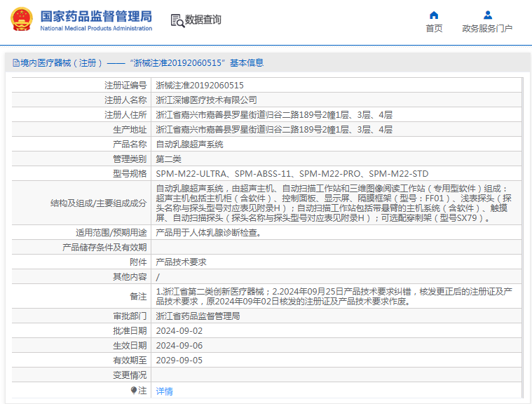
Task: Select the 产品技术要求 attachment value
Action: (181, 262)
